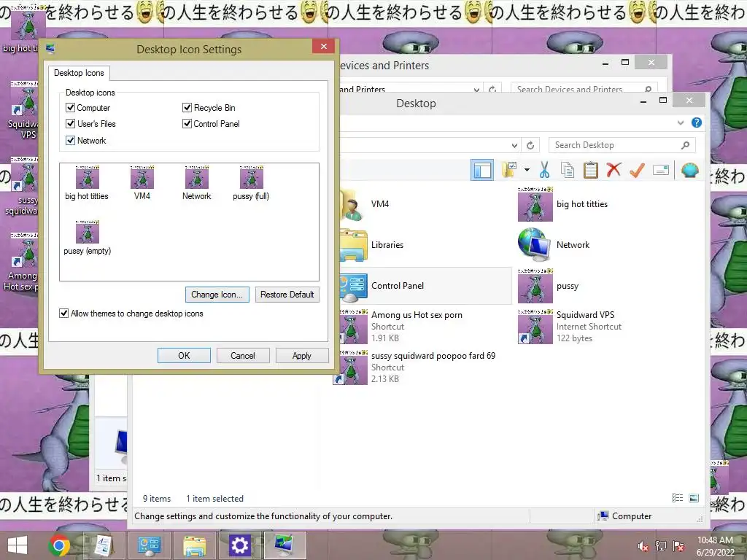Click the network tray icon
This screenshot has height=560, width=747.
point(661,546)
